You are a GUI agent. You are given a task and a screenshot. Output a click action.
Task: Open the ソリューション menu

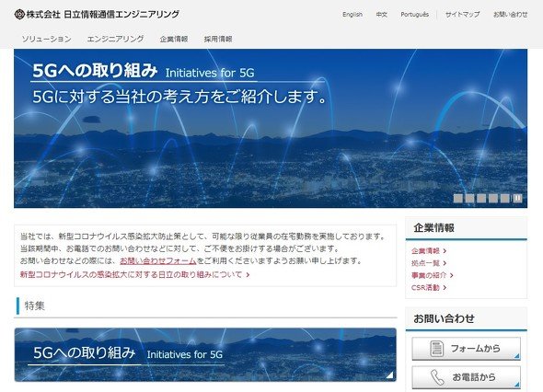pos(46,39)
